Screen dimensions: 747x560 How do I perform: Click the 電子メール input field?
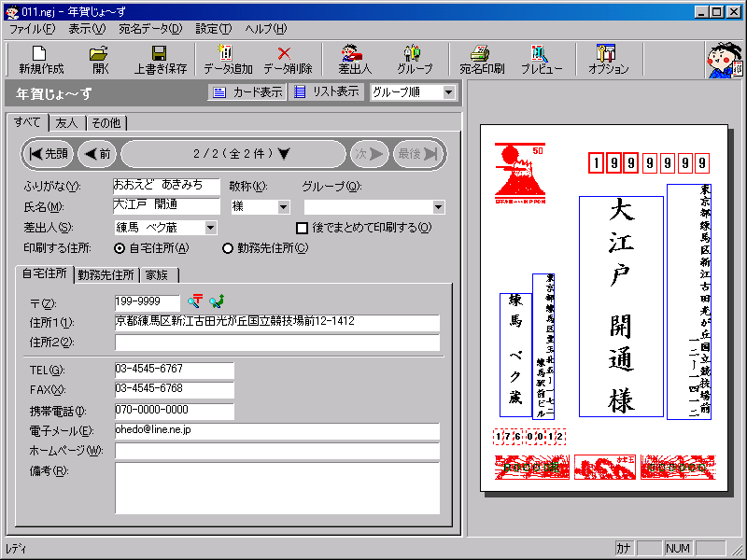(276, 430)
